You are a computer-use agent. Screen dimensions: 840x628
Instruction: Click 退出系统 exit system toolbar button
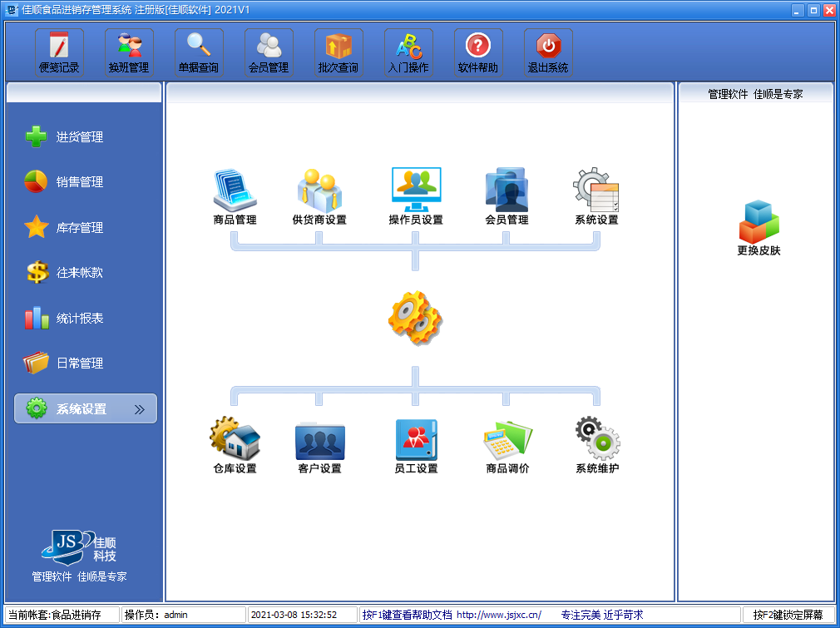pyautogui.click(x=548, y=53)
